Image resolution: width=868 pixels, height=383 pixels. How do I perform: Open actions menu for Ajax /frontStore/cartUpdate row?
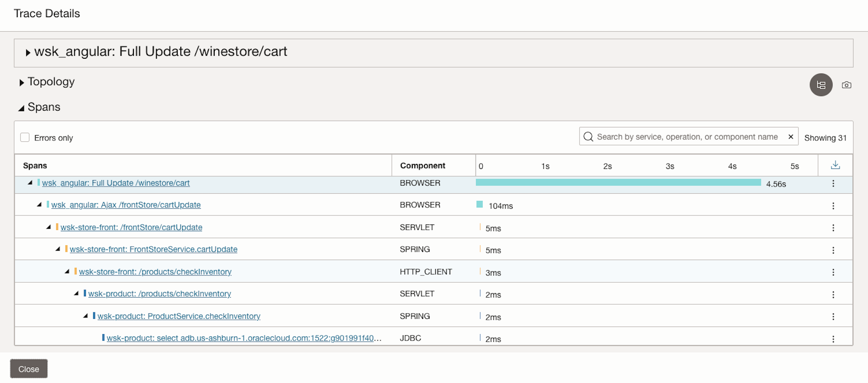pos(833,206)
